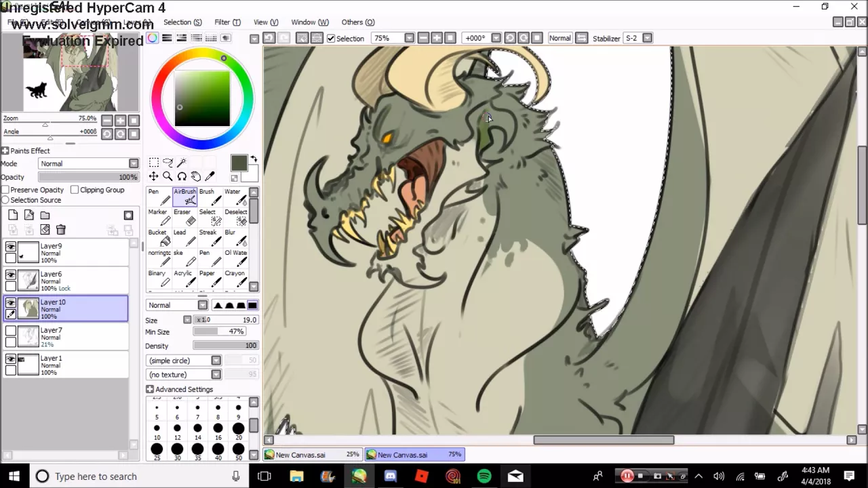This screenshot has width=868, height=488.
Task: Add a layer mask
Action: tap(128, 215)
